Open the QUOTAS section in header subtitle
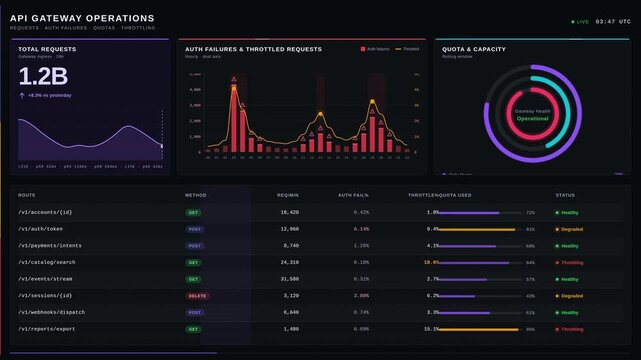The image size is (641, 360). [x=104, y=28]
